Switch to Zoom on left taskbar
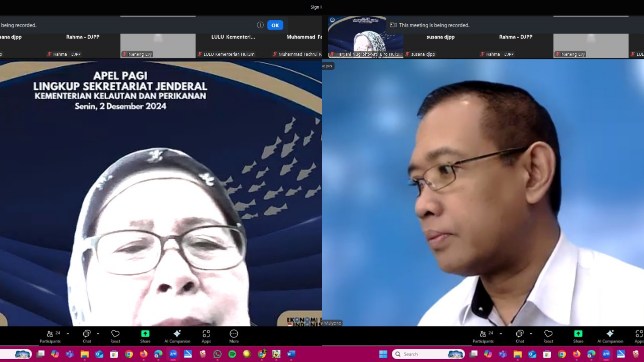This screenshot has width=644, height=362. point(173,354)
